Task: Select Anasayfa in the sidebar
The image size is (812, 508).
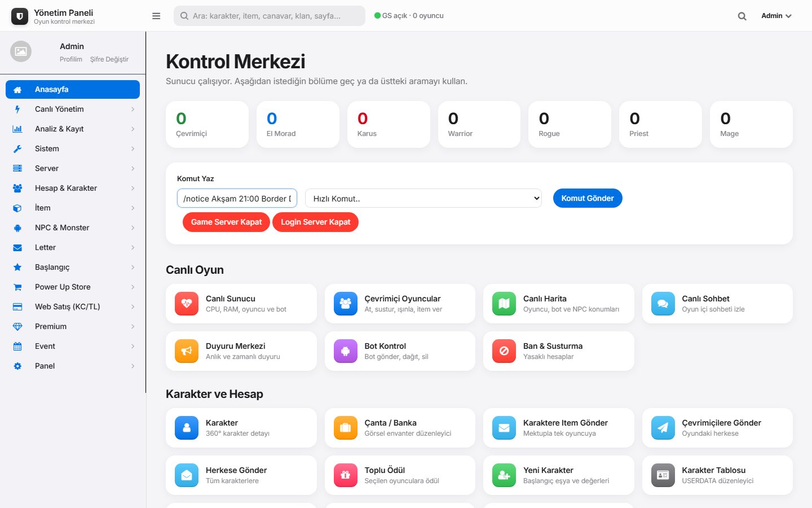Action: tap(73, 89)
